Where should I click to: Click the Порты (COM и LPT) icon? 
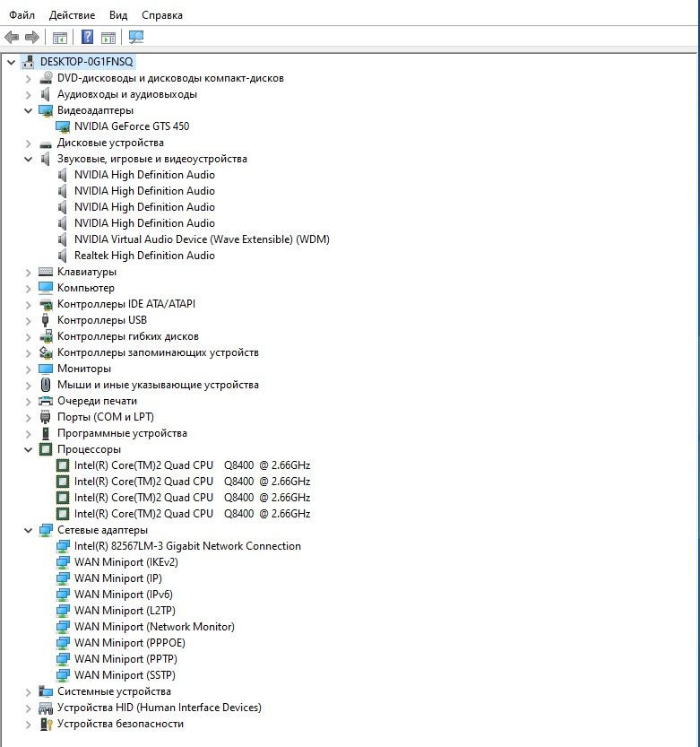point(45,417)
